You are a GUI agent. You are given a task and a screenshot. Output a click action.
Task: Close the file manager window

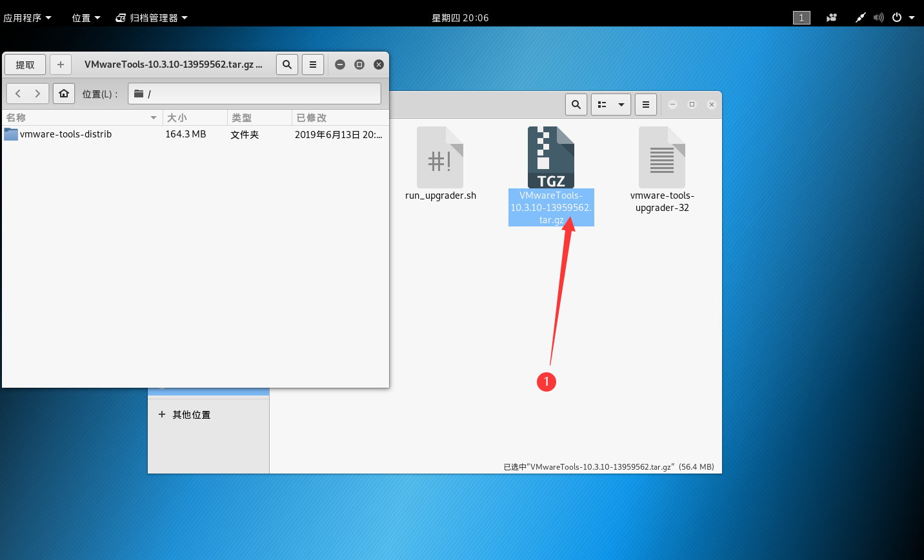tap(712, 105)
